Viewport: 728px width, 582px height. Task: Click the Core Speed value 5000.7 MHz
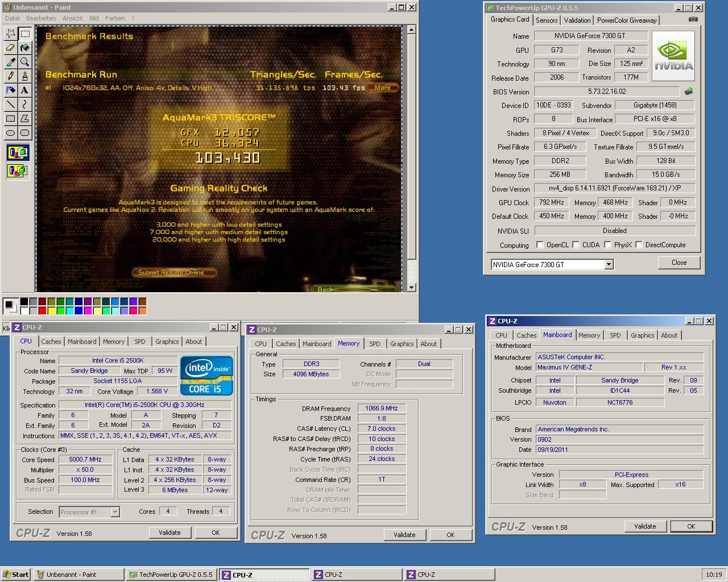coord(85,459)
